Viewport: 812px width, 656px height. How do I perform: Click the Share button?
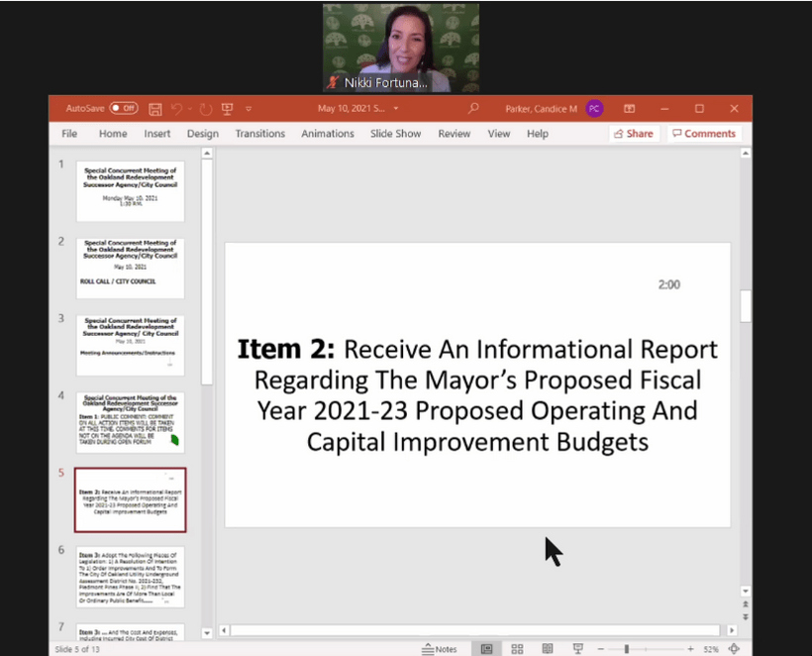[x=633, y=134]
